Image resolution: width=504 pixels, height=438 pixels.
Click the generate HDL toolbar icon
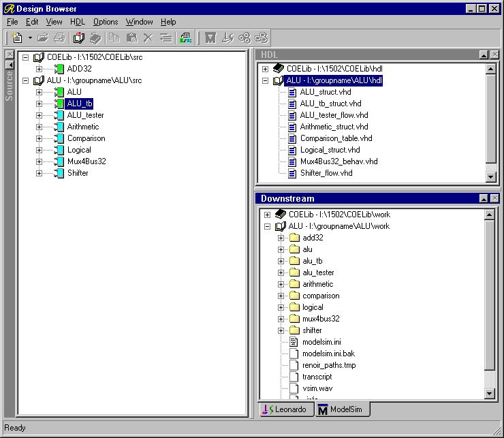[x=185, y=38]
